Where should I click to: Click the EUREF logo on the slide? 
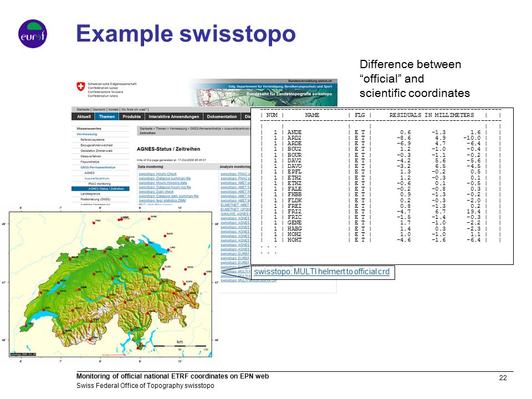[x=33, y=34]
